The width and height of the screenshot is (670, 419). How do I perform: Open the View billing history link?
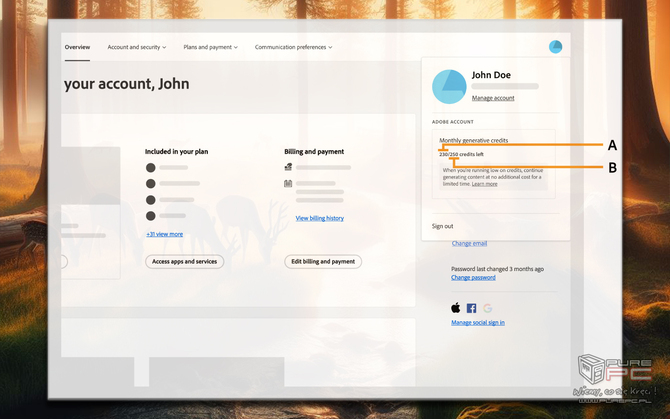pos(319,218)
